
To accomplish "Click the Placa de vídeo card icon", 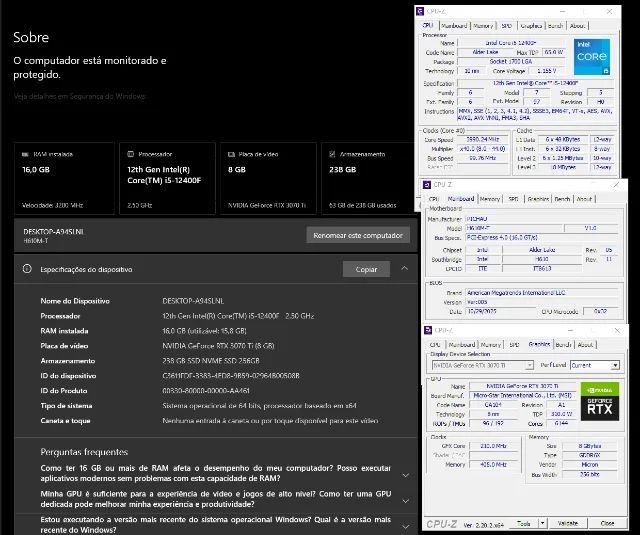I will click(231, 154).
